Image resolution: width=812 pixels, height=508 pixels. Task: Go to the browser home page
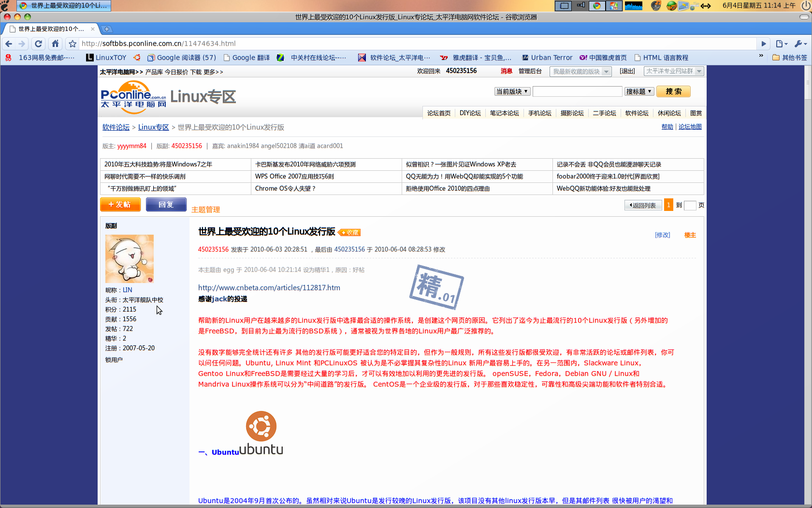tap(55, 44)
